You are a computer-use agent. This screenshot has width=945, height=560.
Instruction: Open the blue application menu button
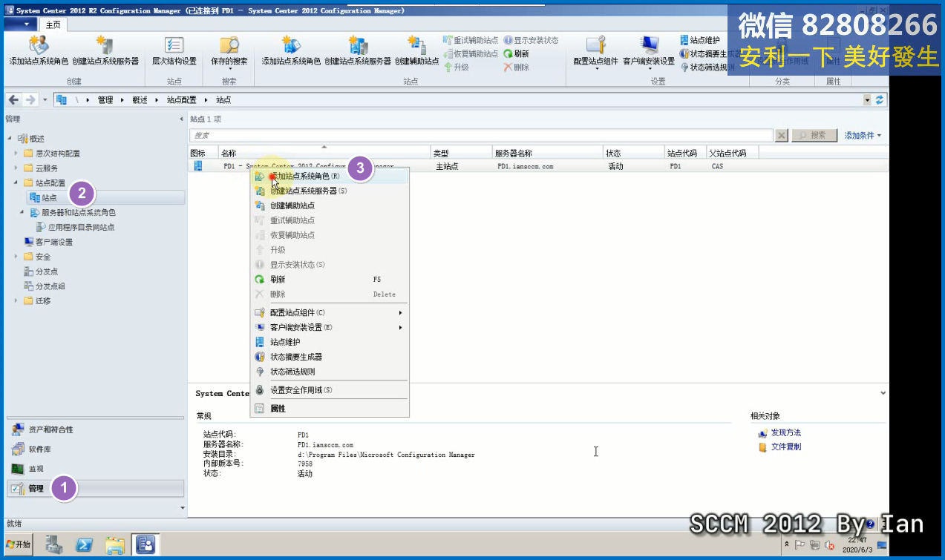(x=22, y=24)
